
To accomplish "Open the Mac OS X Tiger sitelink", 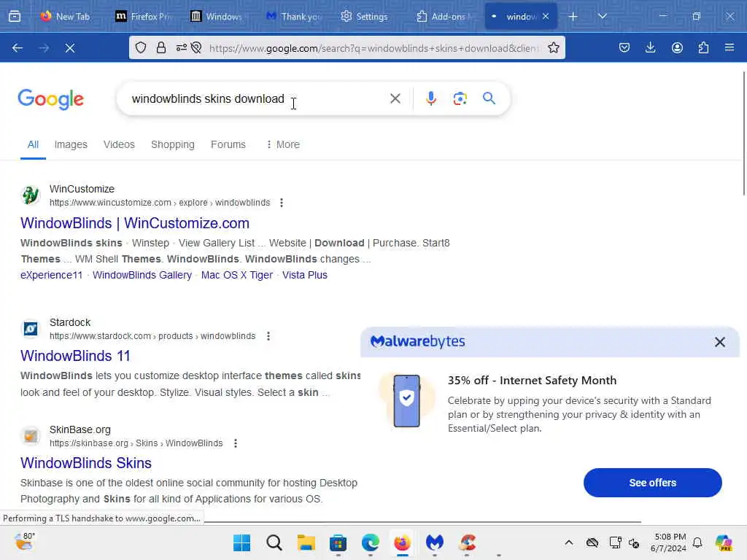I will (237, 275).
